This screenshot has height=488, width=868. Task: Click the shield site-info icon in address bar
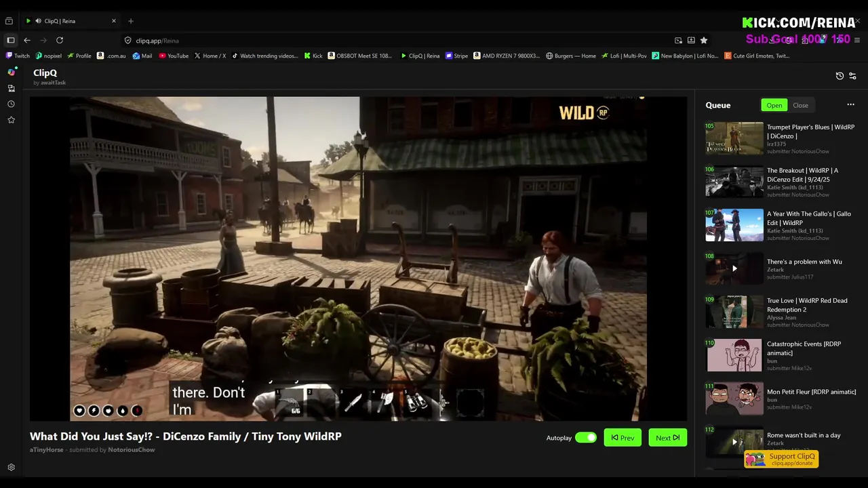click(x=127, y=41)
